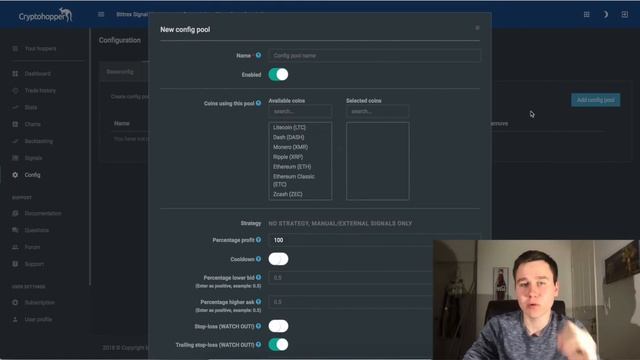Viewport: 640px width, 360px height.
Task: Open Charts in sidebar
Action: pyautogui.click(x=32, y=124)
